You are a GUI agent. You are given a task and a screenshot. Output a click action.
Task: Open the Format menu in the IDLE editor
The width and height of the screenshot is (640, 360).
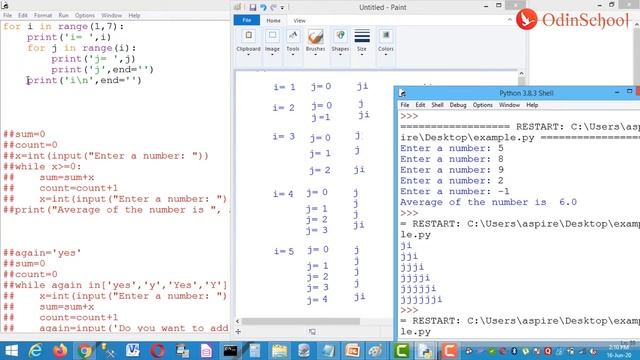coord(43,16)
